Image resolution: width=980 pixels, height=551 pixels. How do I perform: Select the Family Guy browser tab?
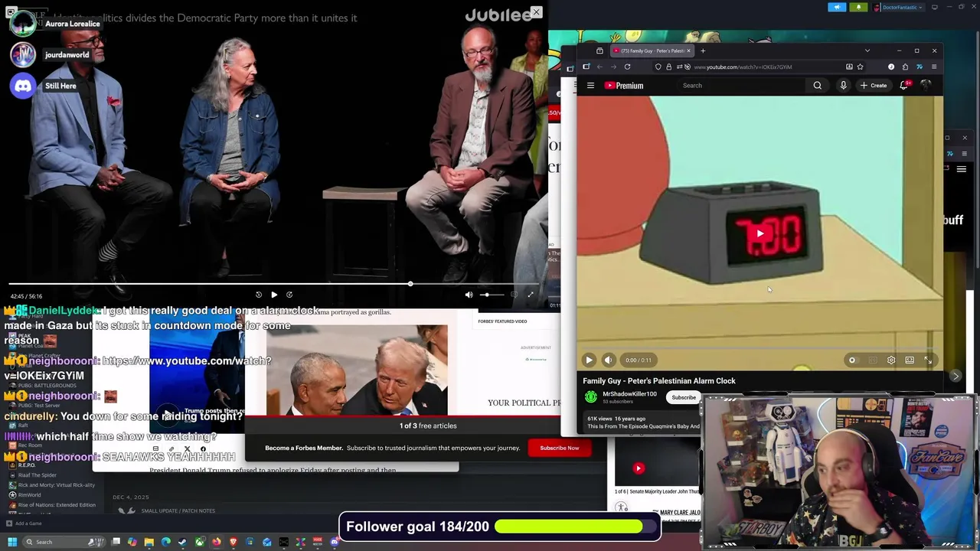(651, 51)
